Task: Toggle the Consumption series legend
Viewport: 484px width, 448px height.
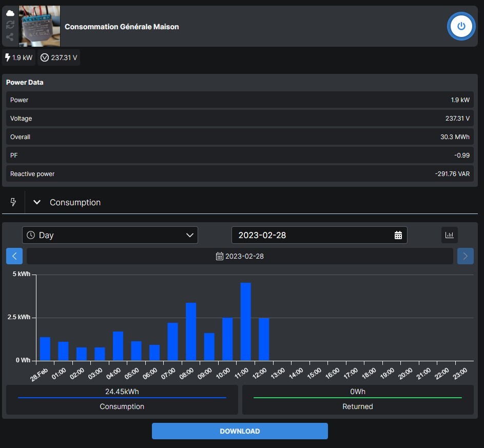Action: [x=122, y=400]
